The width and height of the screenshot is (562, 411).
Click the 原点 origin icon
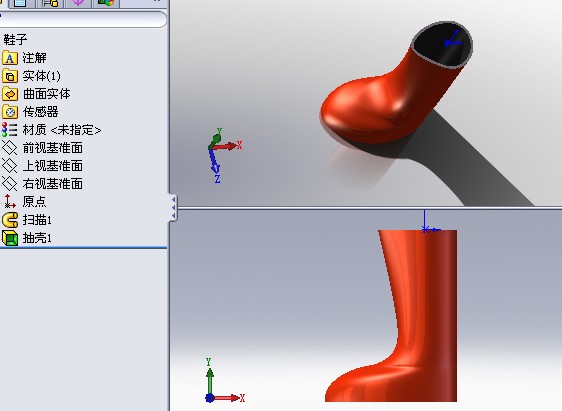[9, 201]
